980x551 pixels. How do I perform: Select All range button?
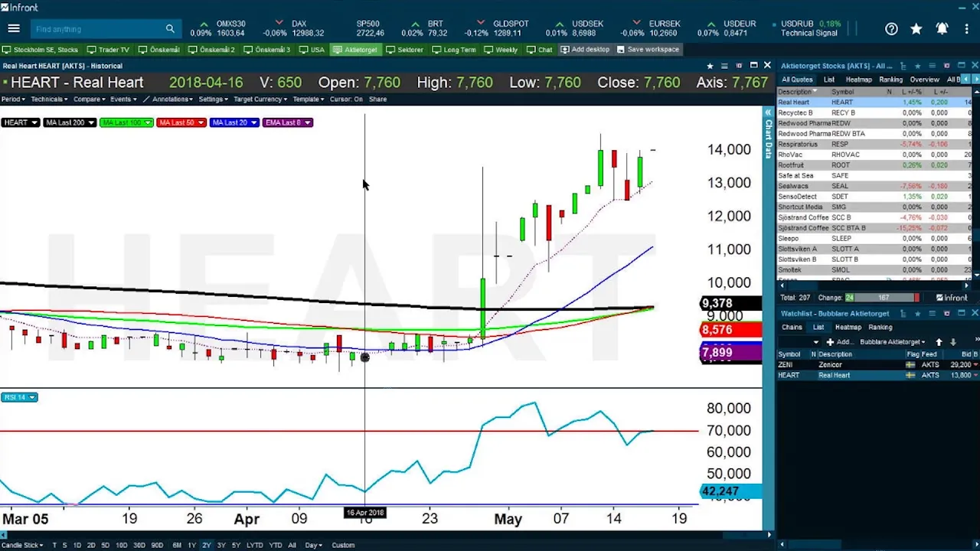[x=292, y=546]
